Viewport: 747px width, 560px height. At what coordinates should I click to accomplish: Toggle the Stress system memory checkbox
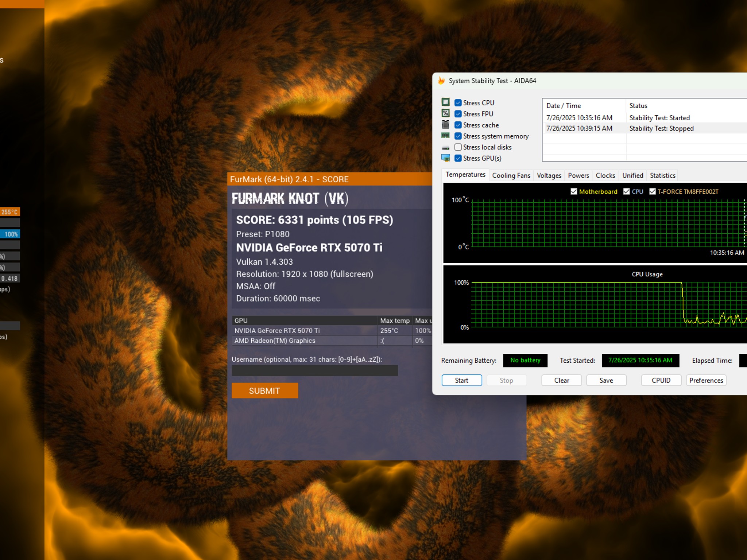point(458,136)
